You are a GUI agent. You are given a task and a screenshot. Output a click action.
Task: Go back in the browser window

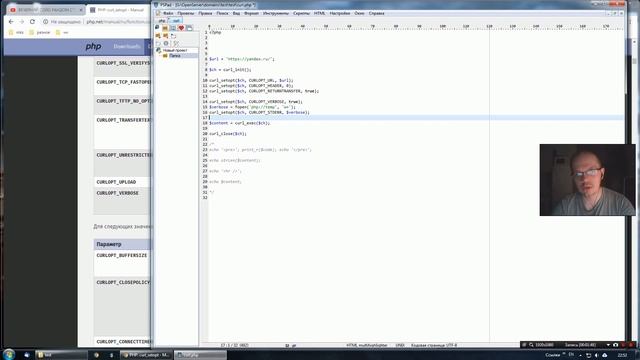point(11,22)
